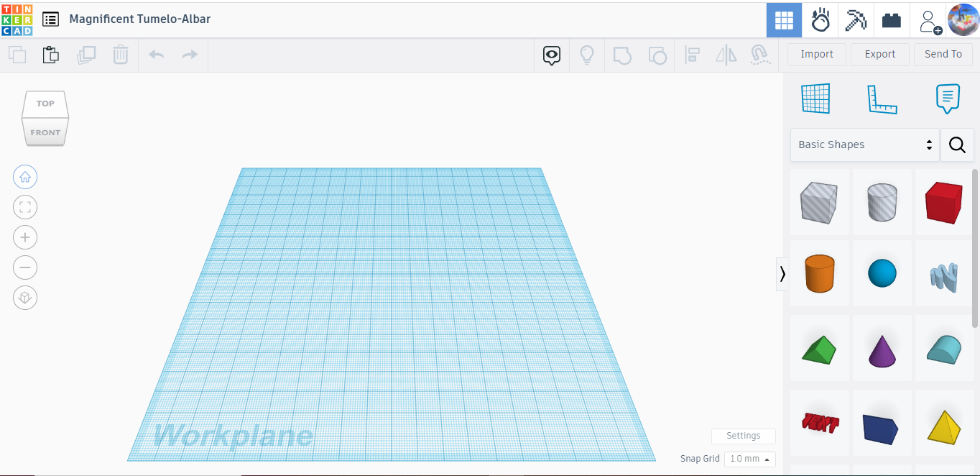Toggle Show all lightbulb icon
Viewport: 980px width, 476px height.
click(587, 55)
